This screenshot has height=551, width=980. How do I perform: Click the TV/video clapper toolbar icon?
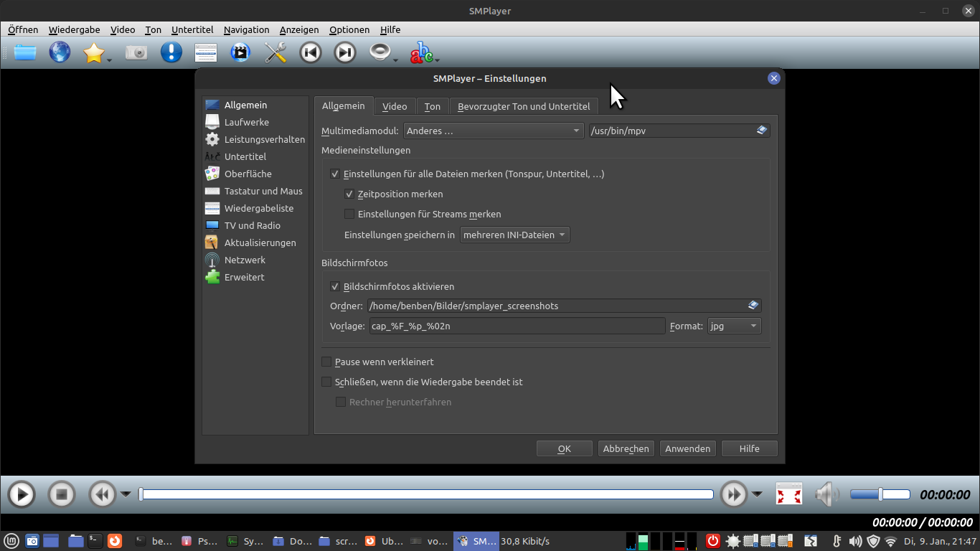[241, 52]
